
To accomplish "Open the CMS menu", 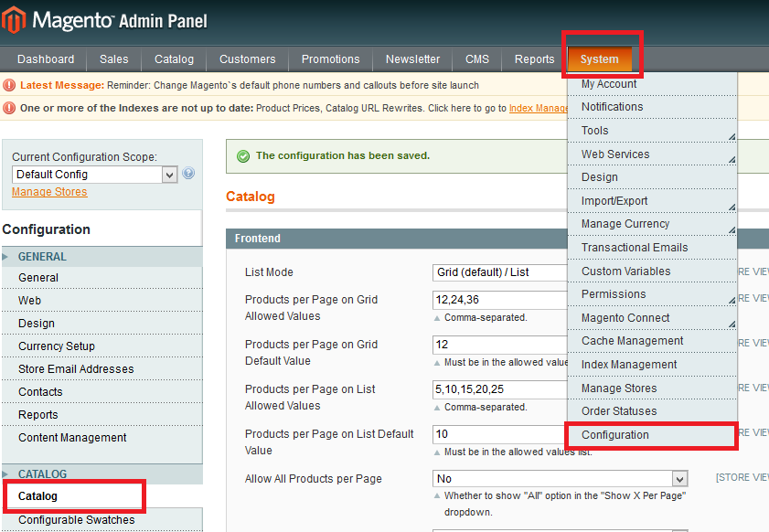I will pos(476,59).
